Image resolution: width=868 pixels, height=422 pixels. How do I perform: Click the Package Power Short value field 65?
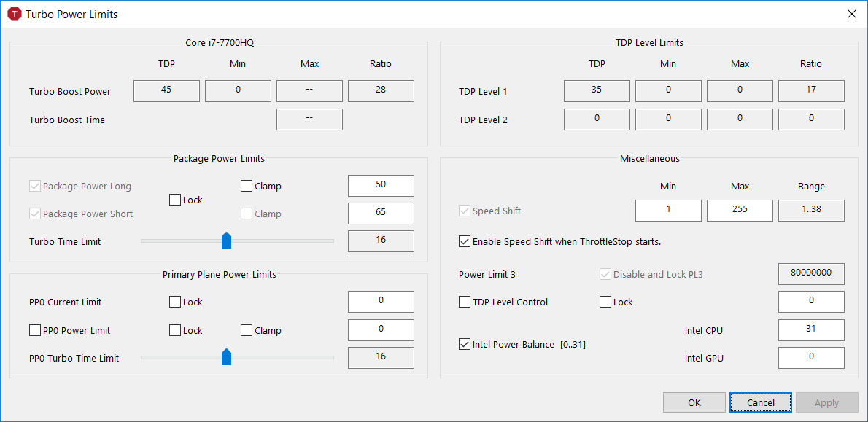coord(381,214)
